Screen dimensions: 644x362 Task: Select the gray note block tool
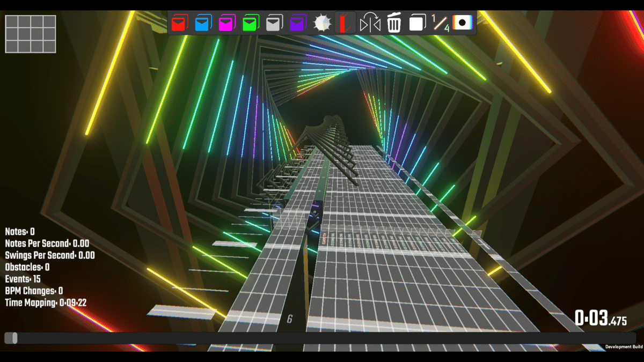274,23
